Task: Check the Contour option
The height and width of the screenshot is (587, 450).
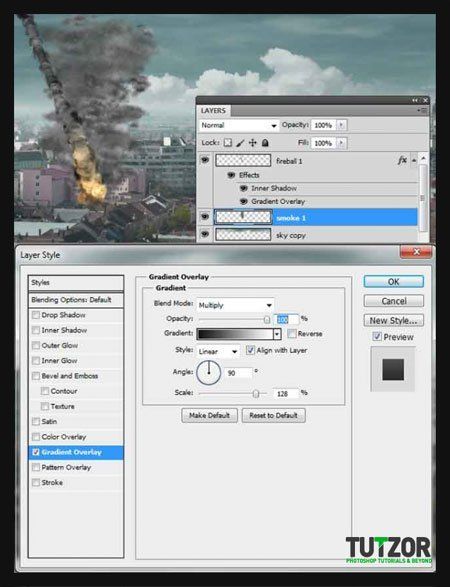Action: coord(45,391)
